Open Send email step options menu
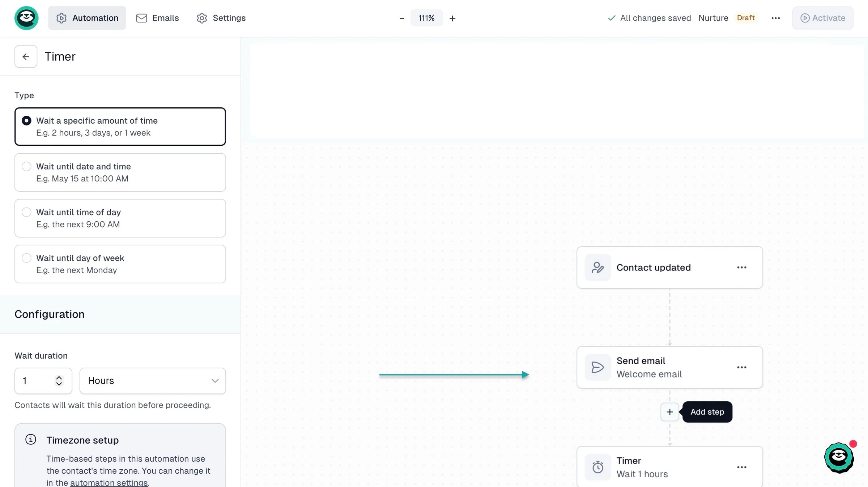This screenshot has height=487, width=868. tap(741, 367)
